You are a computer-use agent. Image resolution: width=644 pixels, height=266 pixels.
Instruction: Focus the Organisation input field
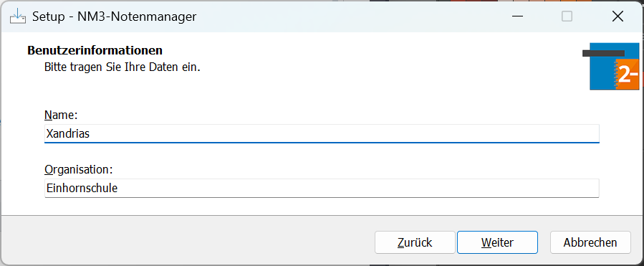322,188
